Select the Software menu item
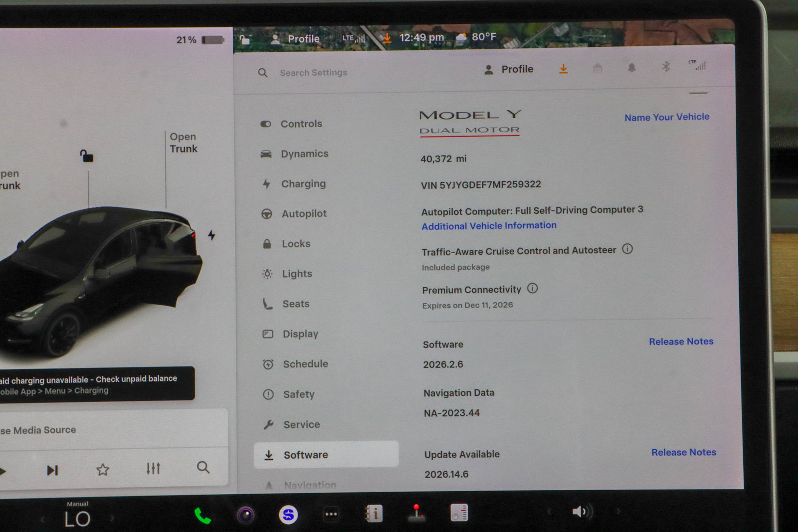This screenshot has width=798, height=532. point(326,454)
